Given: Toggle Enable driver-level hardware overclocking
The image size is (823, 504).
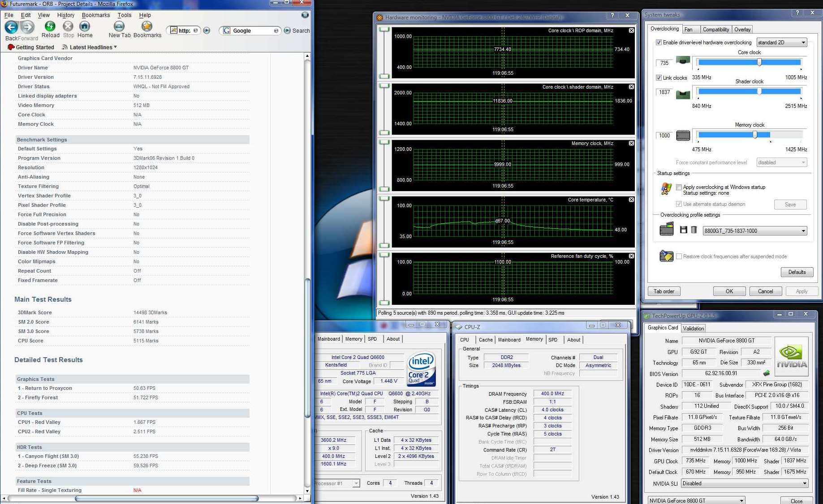Looking at the screenshot, I should coord(659,43).
